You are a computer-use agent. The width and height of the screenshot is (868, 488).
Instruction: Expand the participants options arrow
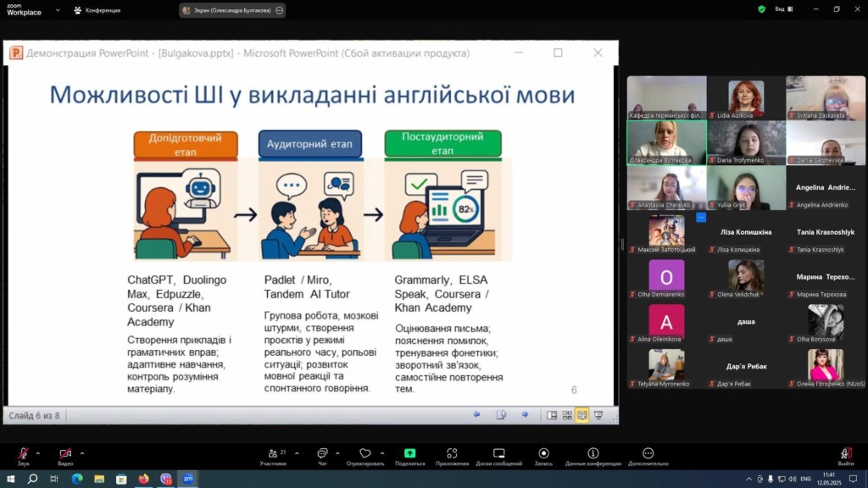point(297,454)
